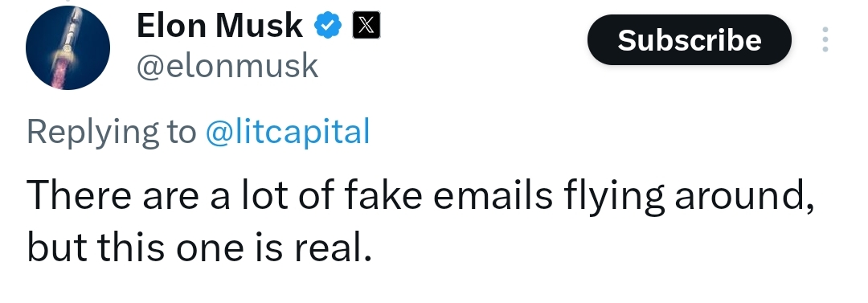
Task: Tap the vertical ellipsis next to Subscribe
Action: (x=825, y=39)
